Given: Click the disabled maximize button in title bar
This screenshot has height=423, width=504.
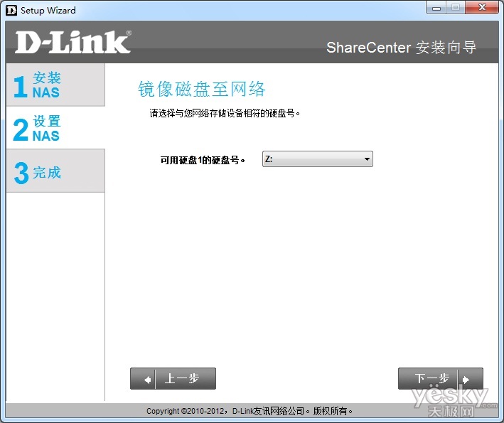Looking at the screenshot, I should [456, 7].
